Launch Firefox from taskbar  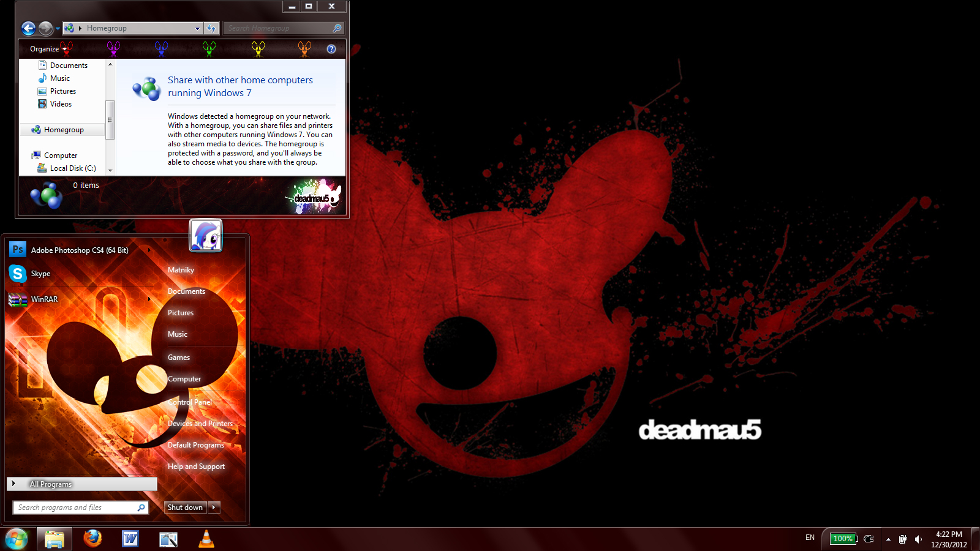[x=92, y=539]
